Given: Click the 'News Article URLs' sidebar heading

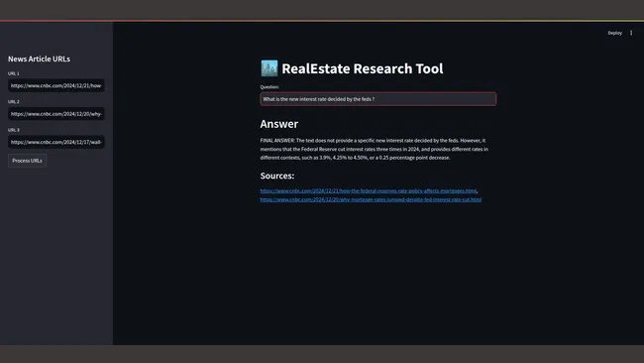Looking at the screenshot, I should (x=39, y=59).
